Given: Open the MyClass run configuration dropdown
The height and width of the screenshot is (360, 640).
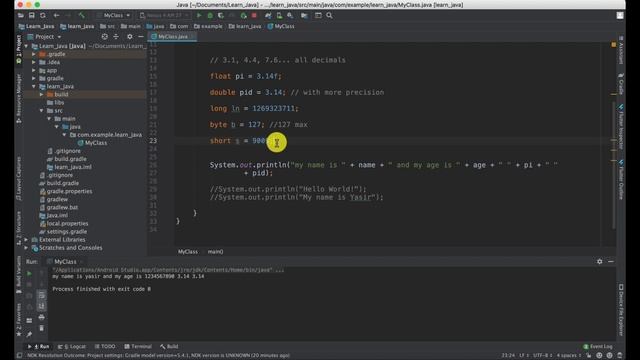Looking at the screenshot, I should 113,16.
